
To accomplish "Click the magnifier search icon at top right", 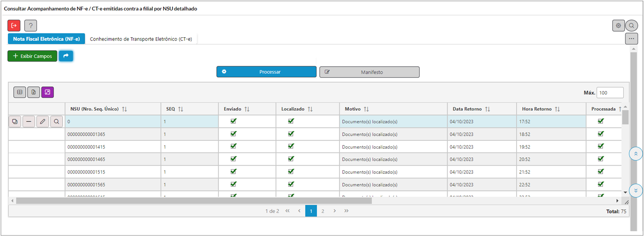I will coord(632,26).
